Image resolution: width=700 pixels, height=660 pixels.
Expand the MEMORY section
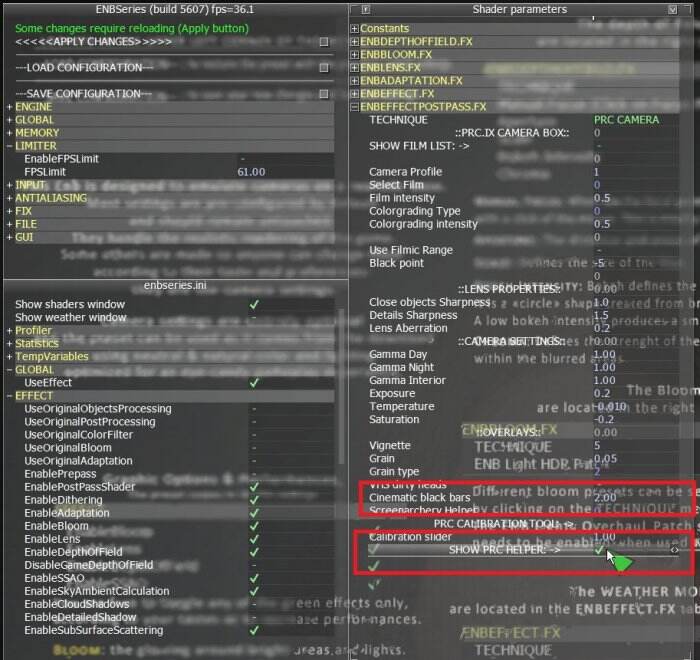coord(9,133)
